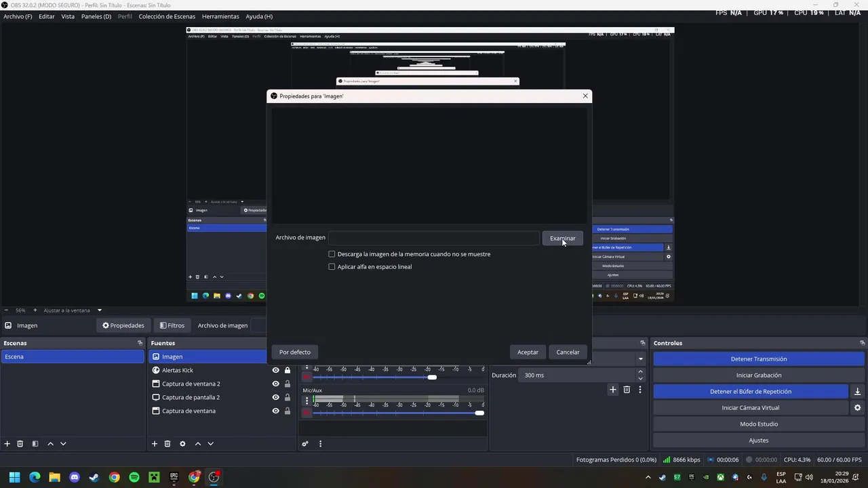Open audio mixer three-dot menu at bottom
The height and width of the screenshot is (488, 868).
(320, 444)
